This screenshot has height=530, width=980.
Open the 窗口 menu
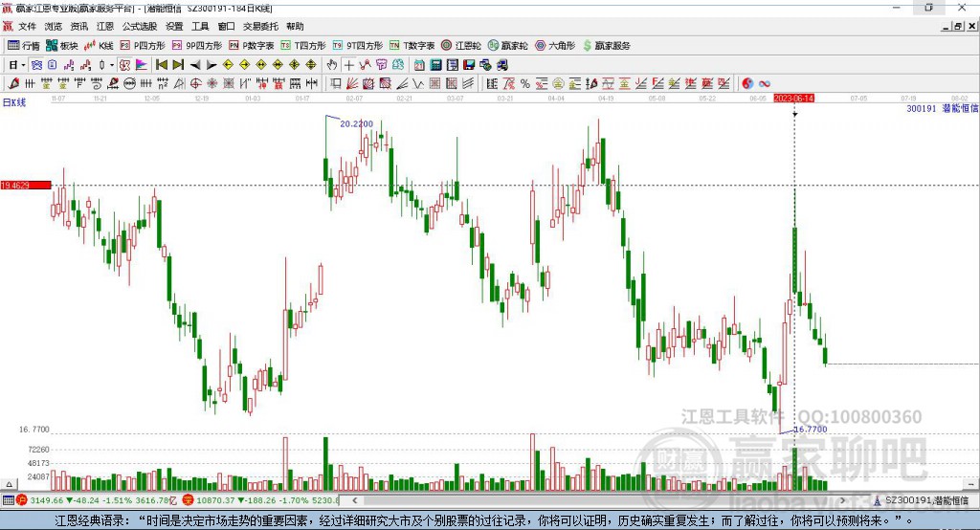click(226, 26)
